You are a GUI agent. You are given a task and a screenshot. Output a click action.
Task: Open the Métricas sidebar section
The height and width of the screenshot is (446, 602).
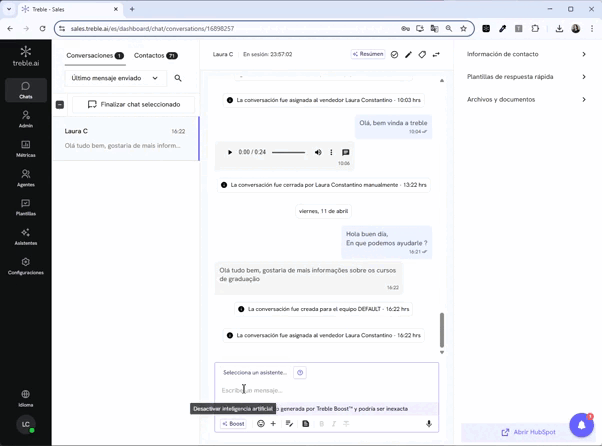(x=26, y=149)
